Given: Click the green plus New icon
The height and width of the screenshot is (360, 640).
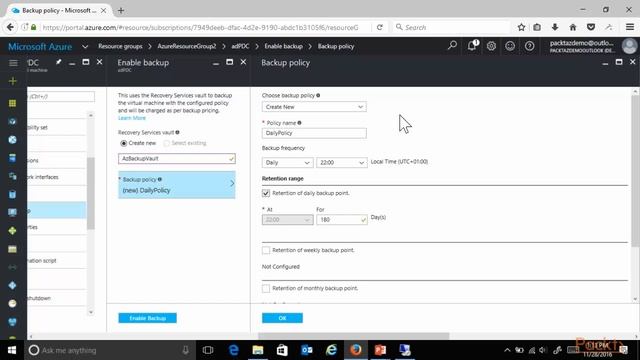Looking at the screenshot, I should coord(13,81).
